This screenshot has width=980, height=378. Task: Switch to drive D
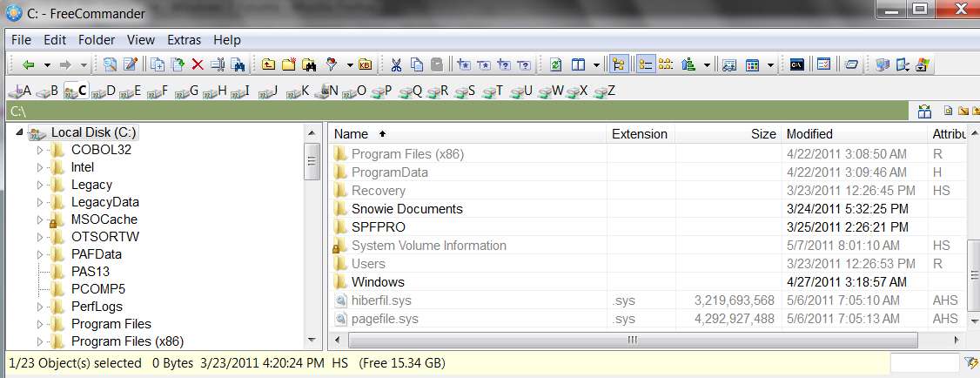[104, 91]
